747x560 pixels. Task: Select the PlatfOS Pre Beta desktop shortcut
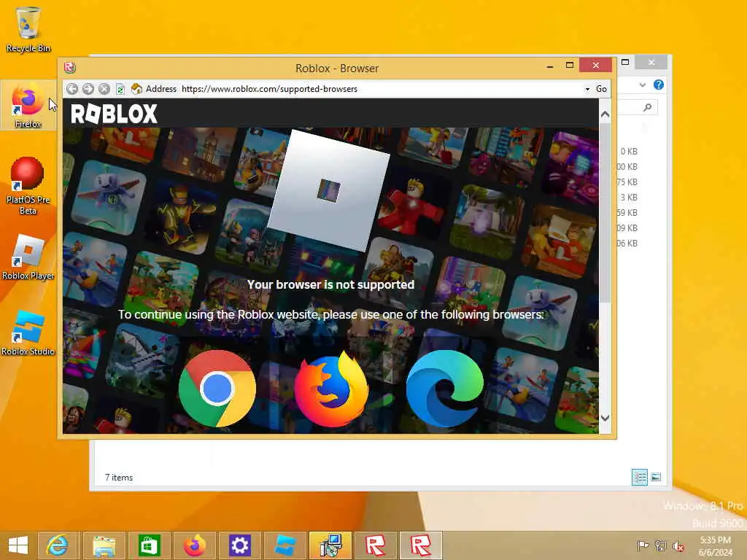click(28, 186)
